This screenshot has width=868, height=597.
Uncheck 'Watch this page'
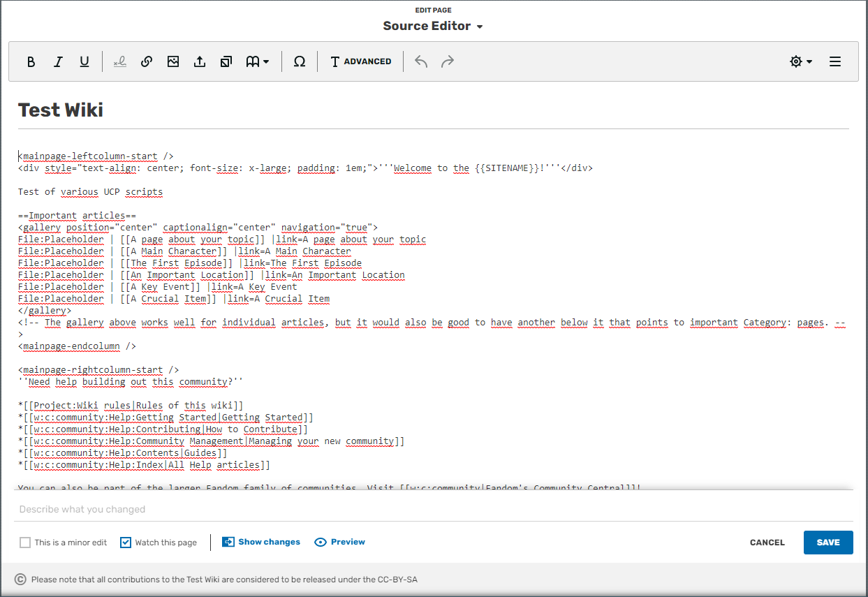(x=126, y=543)
